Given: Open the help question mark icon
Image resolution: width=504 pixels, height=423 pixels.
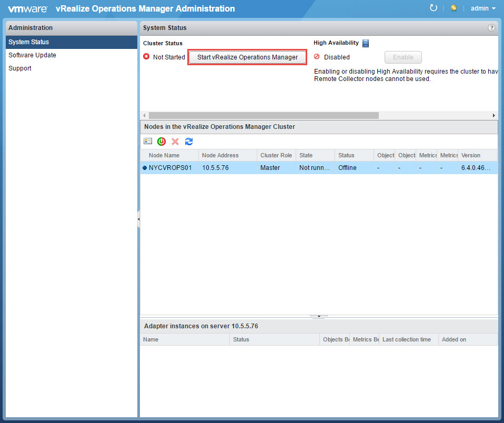Looking at the screenshot, I should (491, 28).
